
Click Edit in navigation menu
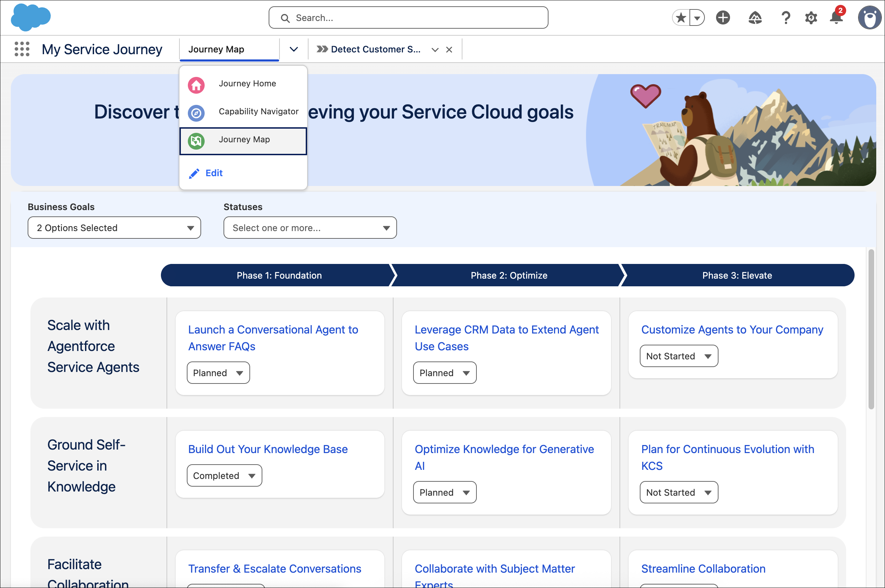tap(213, 173)
